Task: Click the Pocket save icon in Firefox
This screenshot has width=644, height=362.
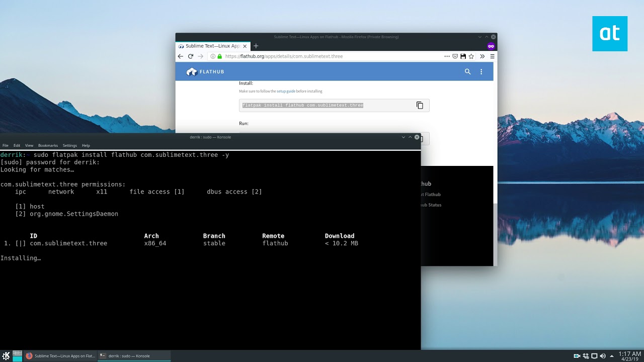Action: (x=455, y=56)
